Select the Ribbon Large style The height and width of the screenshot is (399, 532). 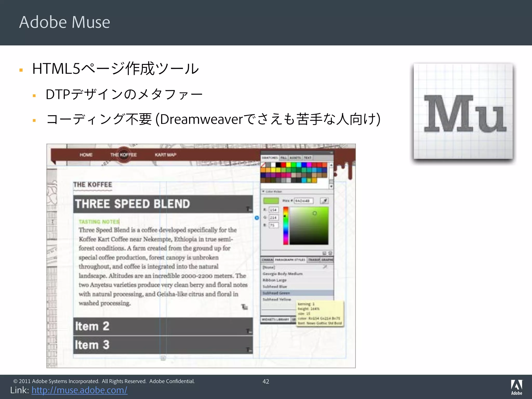(297, 280)
